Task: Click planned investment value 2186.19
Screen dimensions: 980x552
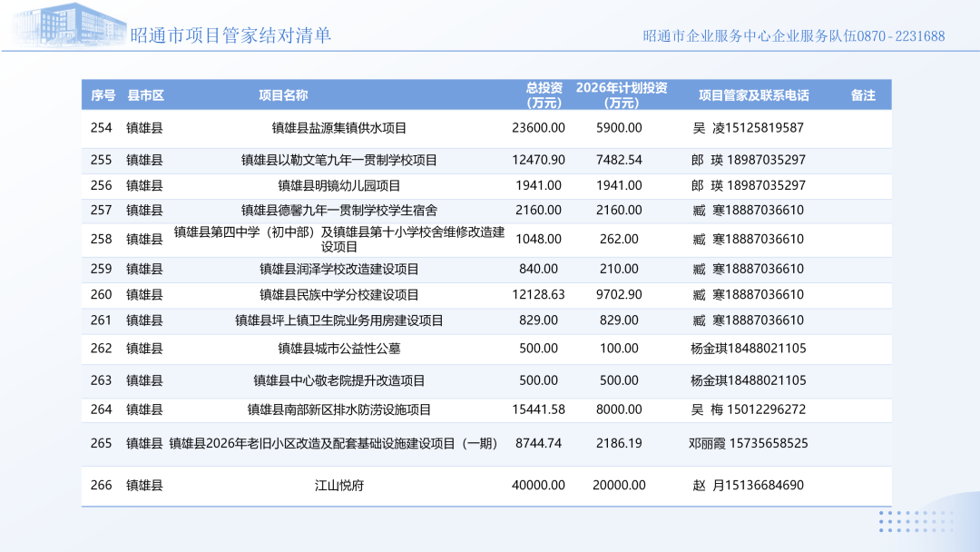Action: (619, 443)
